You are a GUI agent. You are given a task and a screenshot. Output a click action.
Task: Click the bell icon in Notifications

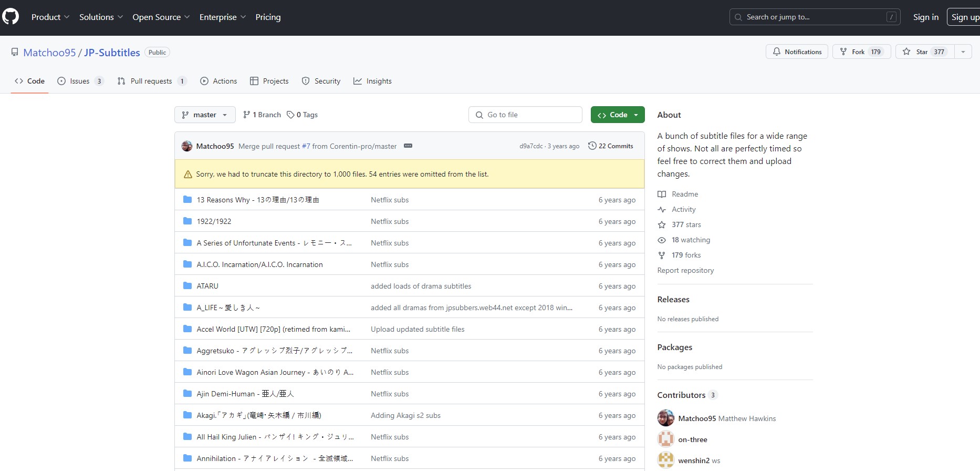click(x=776, y=52)
